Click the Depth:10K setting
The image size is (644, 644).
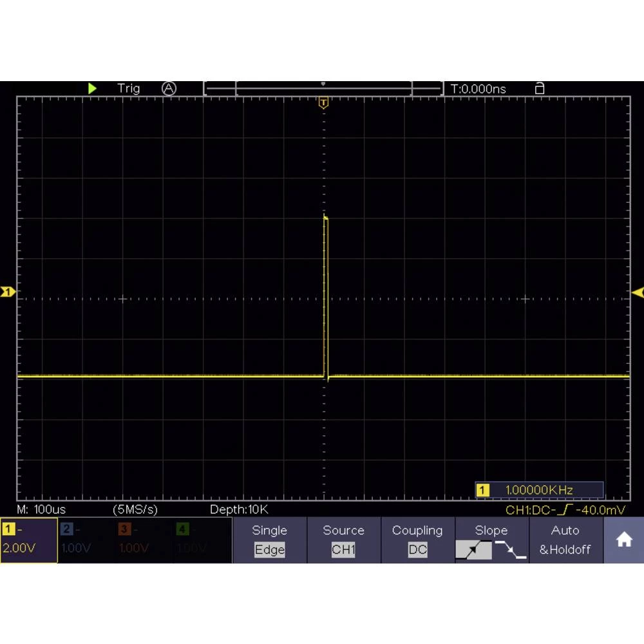pos(238,509)
